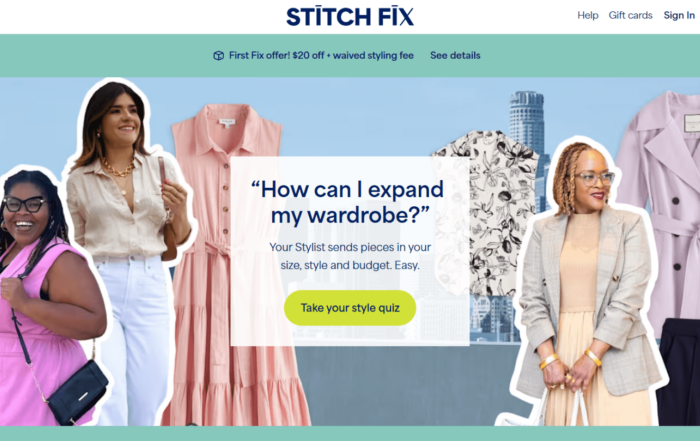
Task: Click the box icon beside First Fix offer
Action: tap(218, 56)
